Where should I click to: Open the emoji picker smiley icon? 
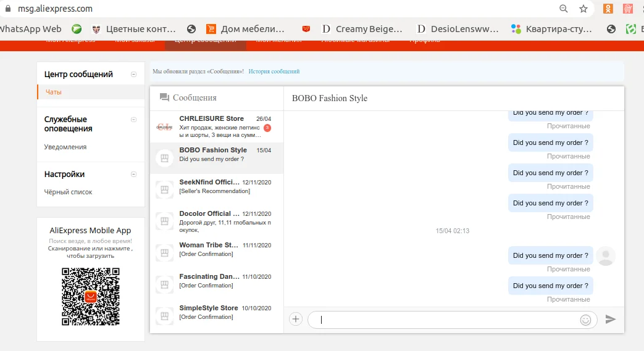[x=585, y=320]
